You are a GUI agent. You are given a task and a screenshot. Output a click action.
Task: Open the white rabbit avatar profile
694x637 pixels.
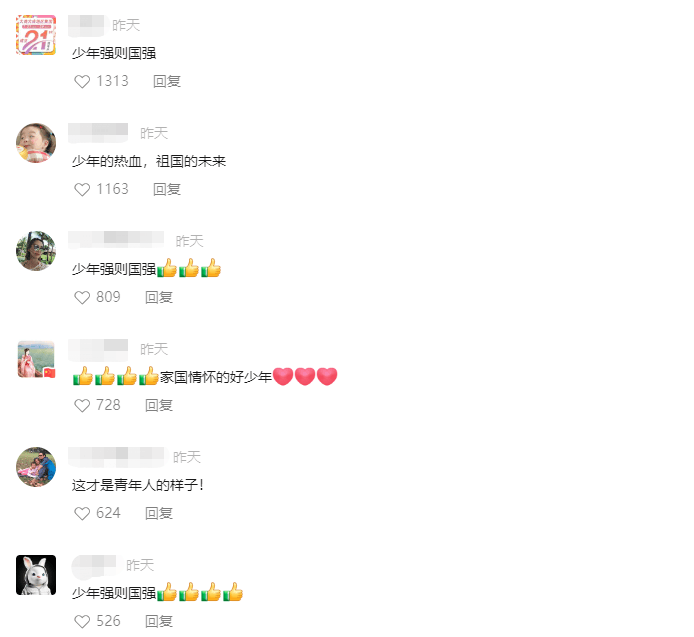pyautogui.click(x=36, y=575)
